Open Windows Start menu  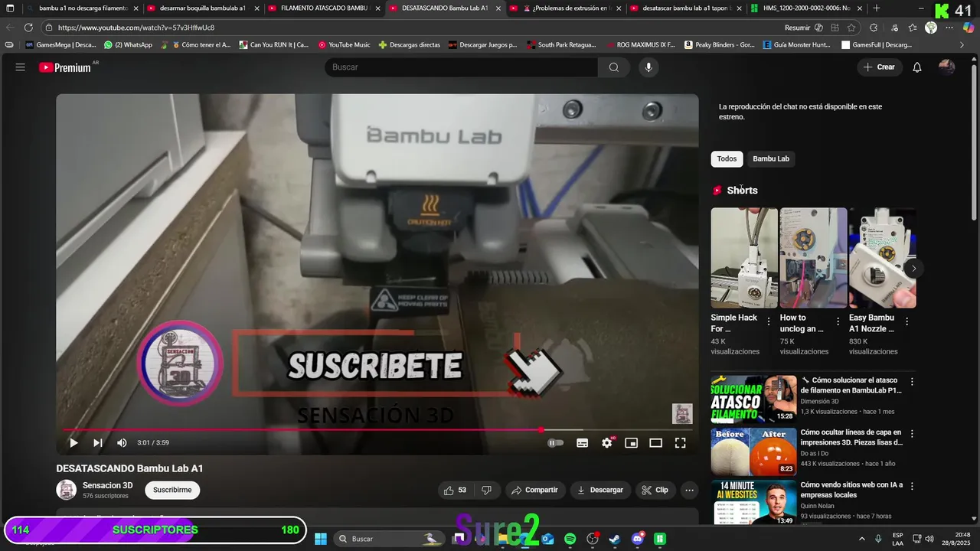click(x=321, y=539)
